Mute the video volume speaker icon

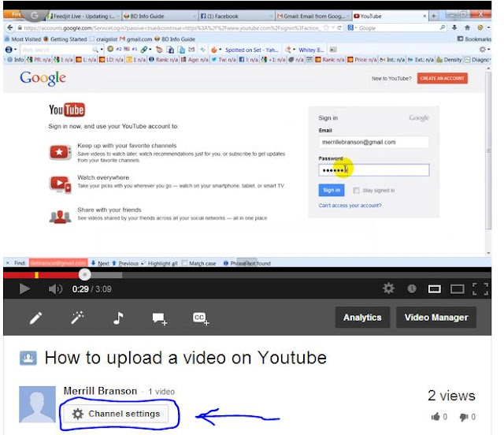point(55,289)
